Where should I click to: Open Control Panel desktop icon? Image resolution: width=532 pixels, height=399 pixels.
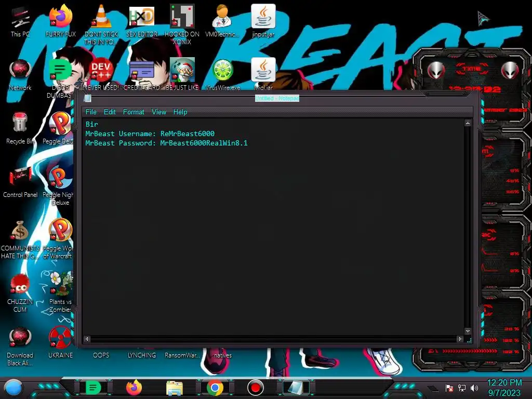tap(20, 182)
